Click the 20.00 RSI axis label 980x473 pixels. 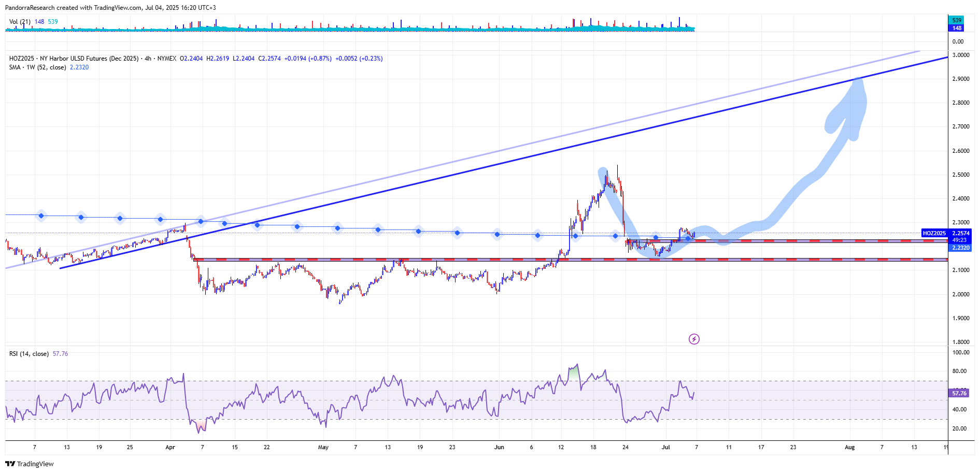click(959, 428)
